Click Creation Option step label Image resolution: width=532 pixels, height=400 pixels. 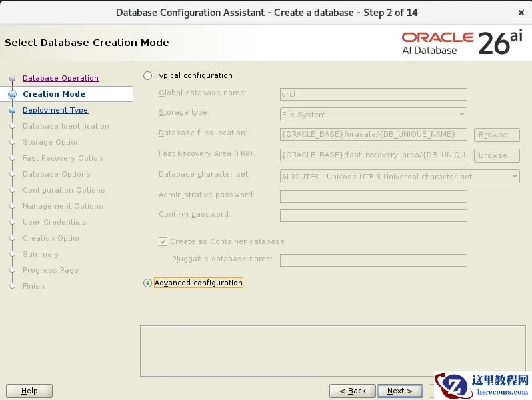[x=52, y=238]
